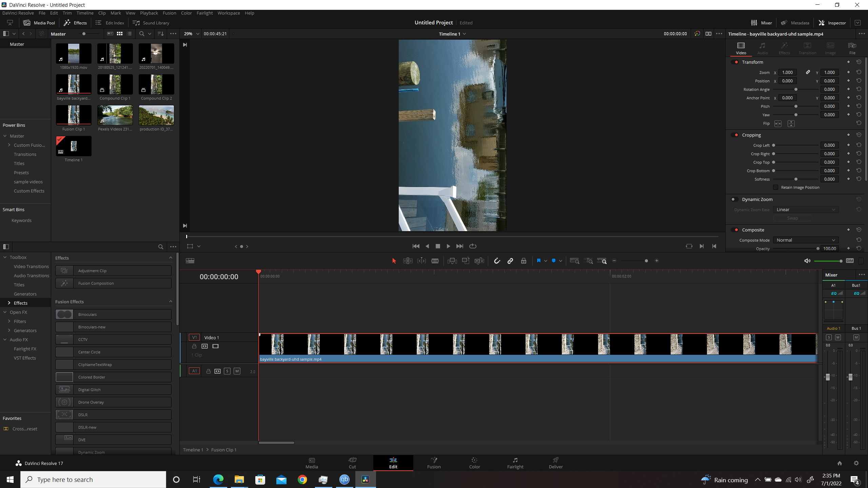Toggle the position lock icon

tap(524, 261)
